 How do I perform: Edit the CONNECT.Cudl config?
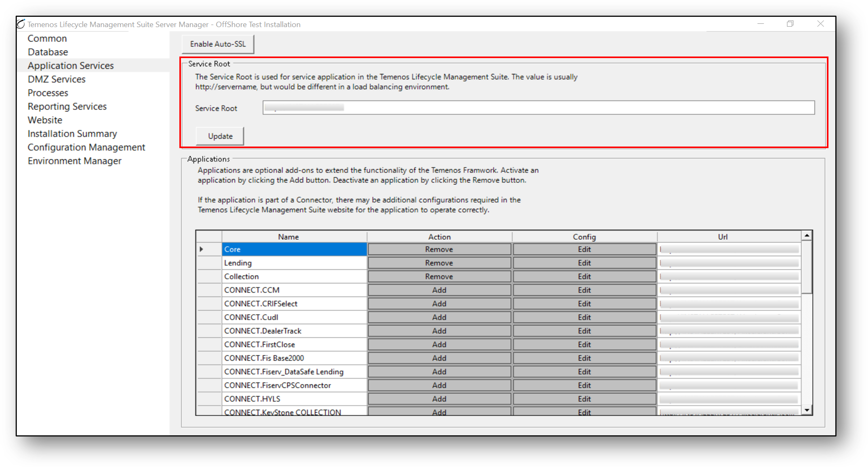[x=584, y=317]
